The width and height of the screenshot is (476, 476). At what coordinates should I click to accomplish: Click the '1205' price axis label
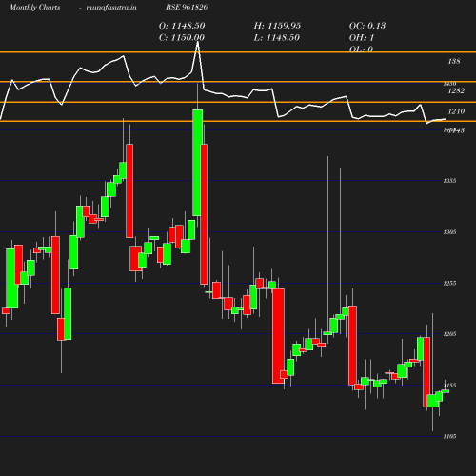449,334
